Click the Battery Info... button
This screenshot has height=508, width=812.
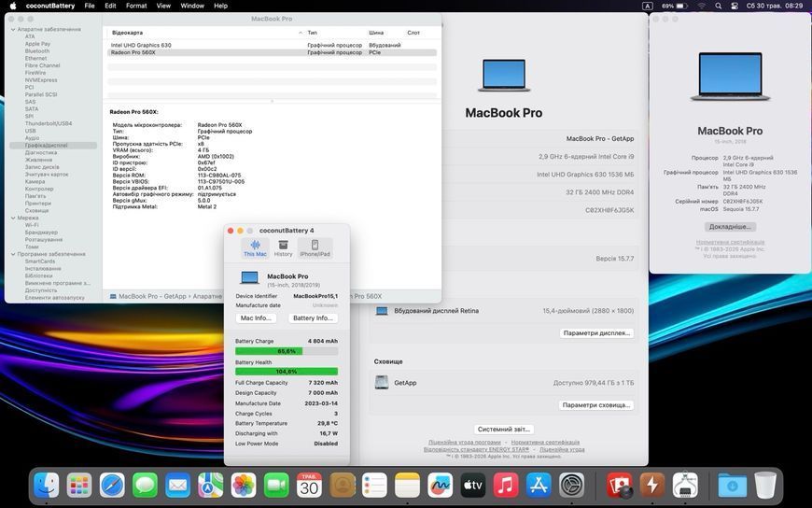313,317
